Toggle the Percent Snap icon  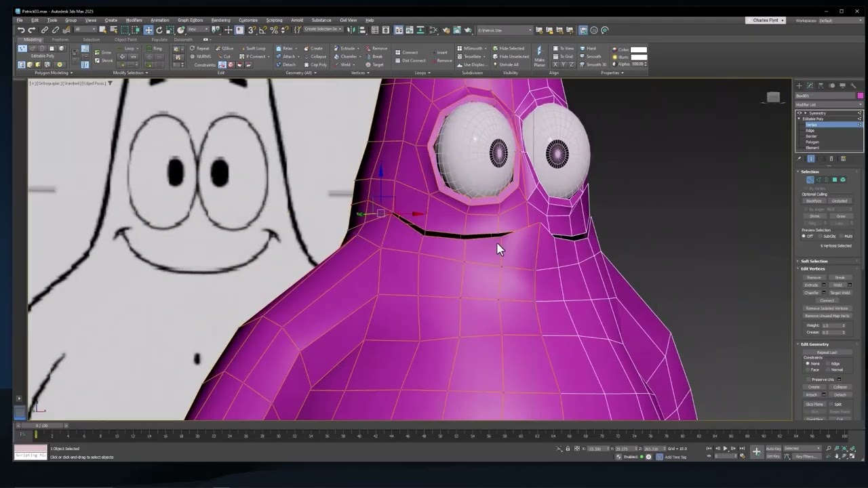274,30
